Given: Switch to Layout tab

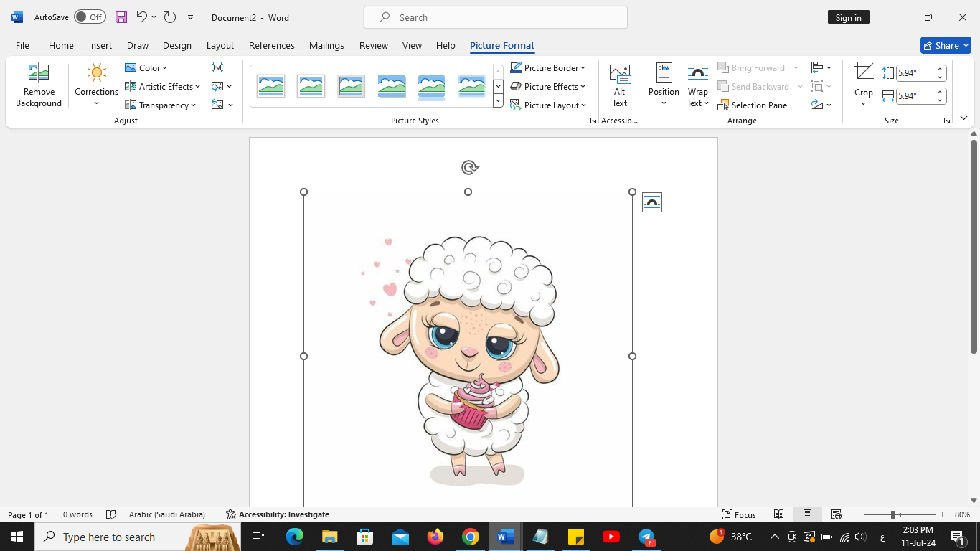Looking at the screenshot, I should click(220, 45).
